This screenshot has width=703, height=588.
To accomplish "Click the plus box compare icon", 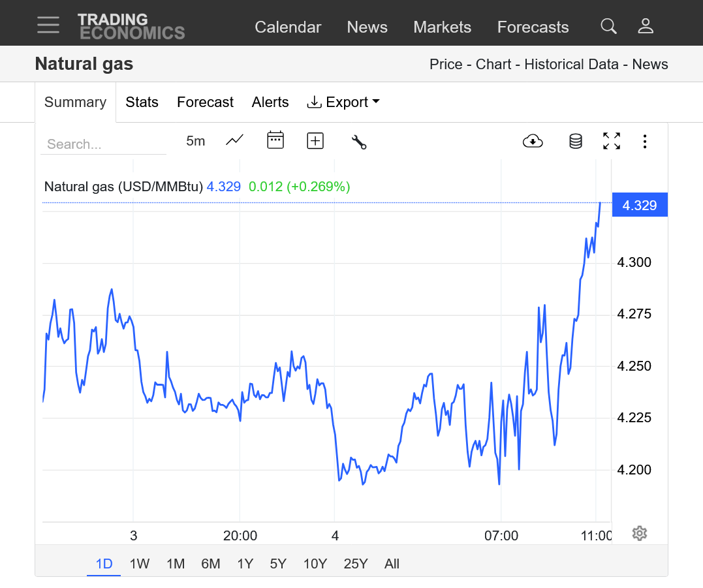I will 315,140.
